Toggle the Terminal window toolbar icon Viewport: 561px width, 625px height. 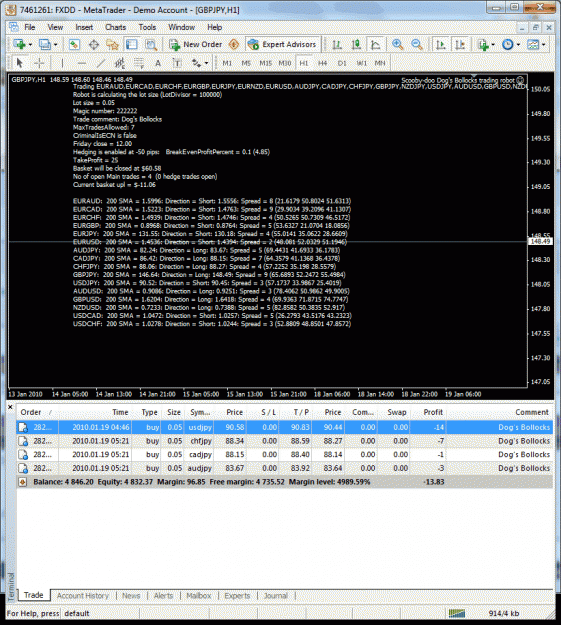coord(132,44)
